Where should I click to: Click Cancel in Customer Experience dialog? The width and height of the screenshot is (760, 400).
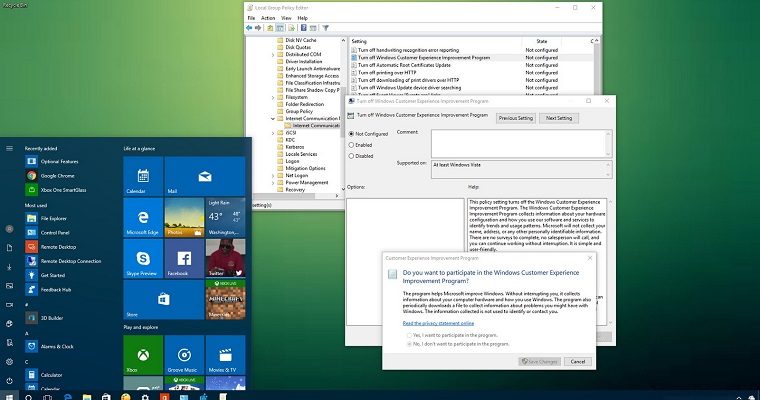(x=578, y=361)
